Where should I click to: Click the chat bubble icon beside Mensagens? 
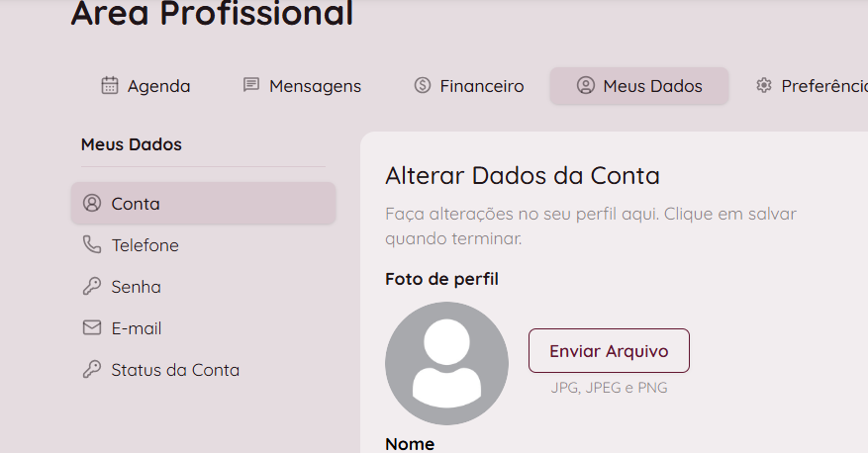(251, 85)
